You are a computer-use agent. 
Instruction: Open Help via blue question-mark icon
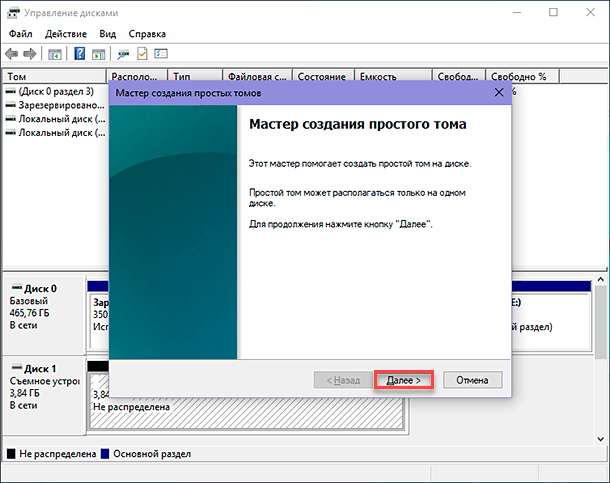[x=80, y=54]
